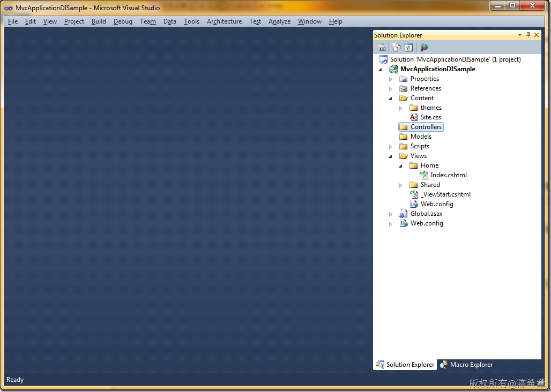Expand the Scripts folder arrow
Screen dimensions: 551x392
click(x=390, y=147)
